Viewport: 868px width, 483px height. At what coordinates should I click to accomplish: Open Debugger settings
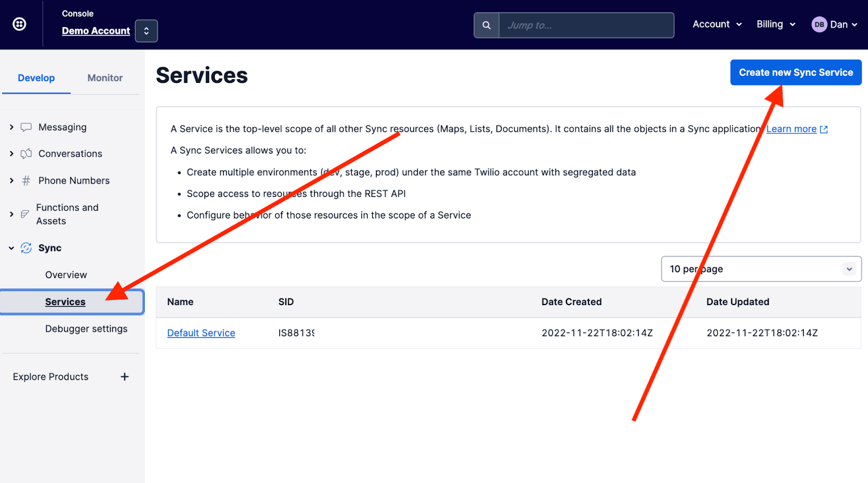coord(86,329)
